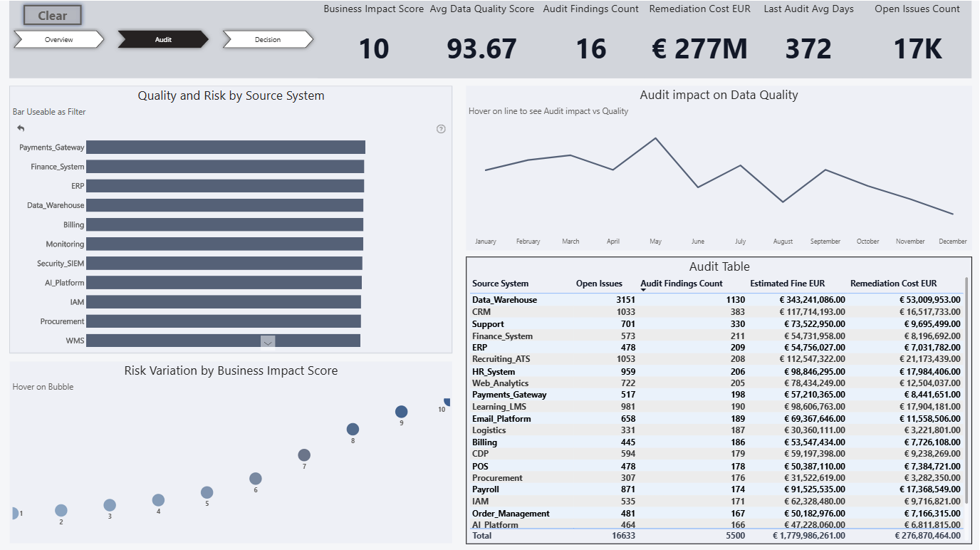This screenshot has width=980, height=550.
Task: Select the bubble labeled 9
Action: coord(401,412)
